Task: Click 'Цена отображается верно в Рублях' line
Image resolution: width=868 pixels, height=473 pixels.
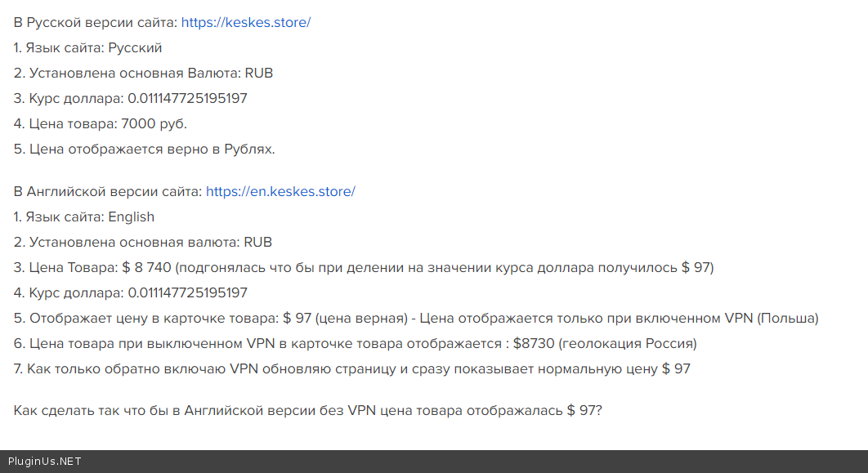Action: tap(145, 149)
